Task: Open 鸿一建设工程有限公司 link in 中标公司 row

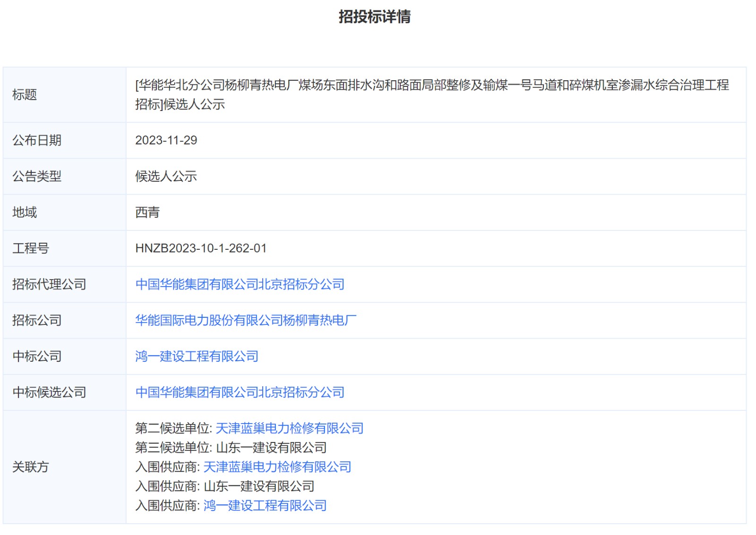Action: 197,356
